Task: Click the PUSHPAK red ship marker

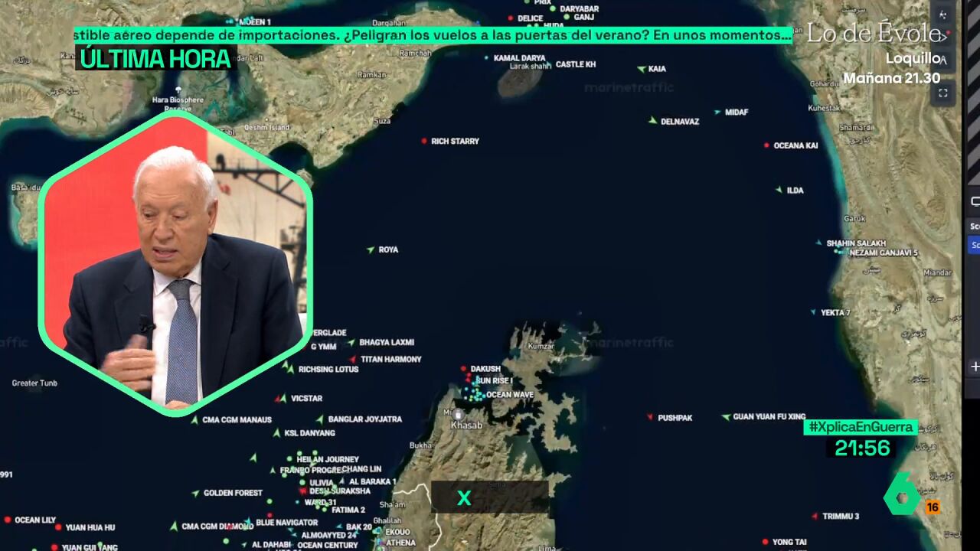Action: pyautogui.click(x=650, y=417)
